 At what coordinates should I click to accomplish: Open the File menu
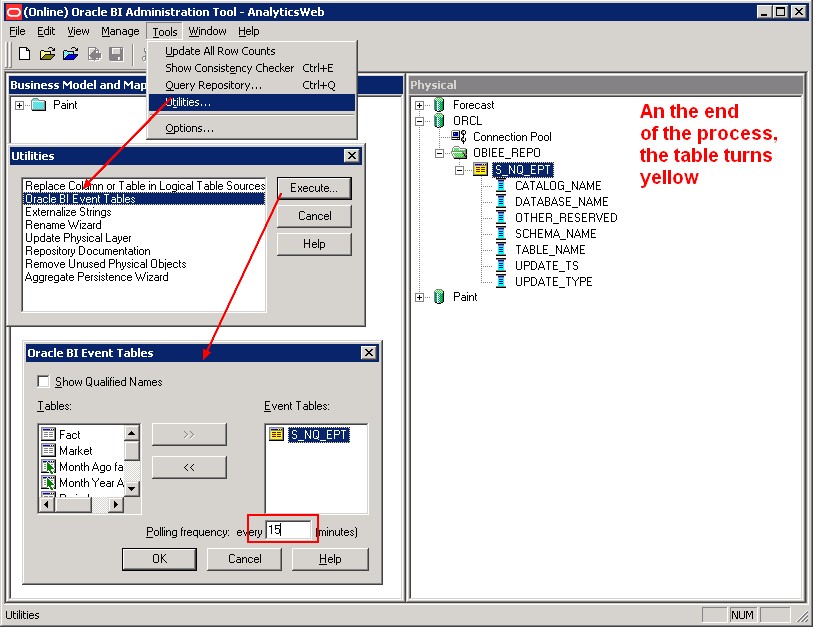[17, 32]
